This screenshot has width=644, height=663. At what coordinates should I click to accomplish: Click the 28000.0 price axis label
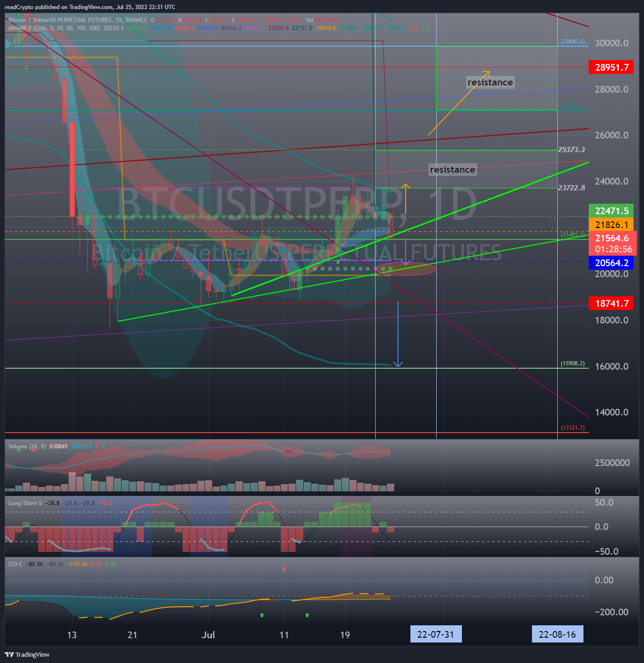point(612,89)
